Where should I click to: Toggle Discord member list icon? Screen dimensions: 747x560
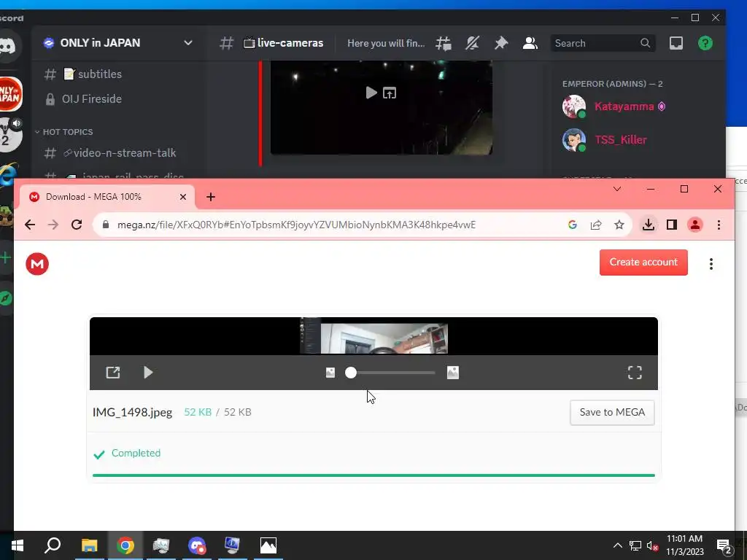tap(530, 43)
